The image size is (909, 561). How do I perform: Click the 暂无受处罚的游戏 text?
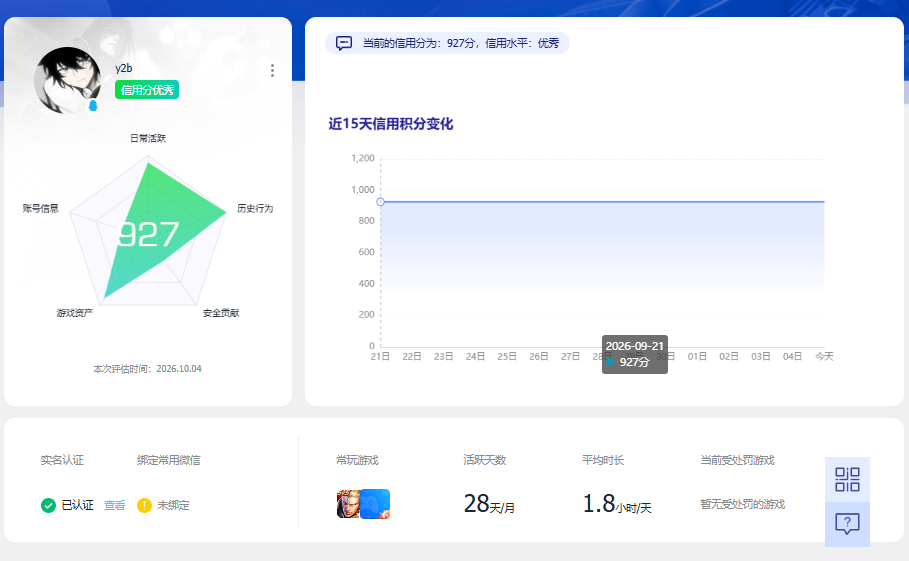coord(743,504)
